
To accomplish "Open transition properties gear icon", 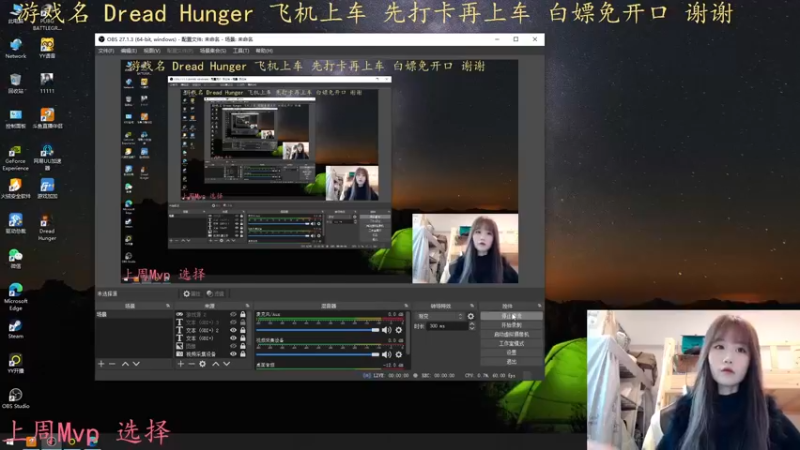I will click(x=470, y=316).
